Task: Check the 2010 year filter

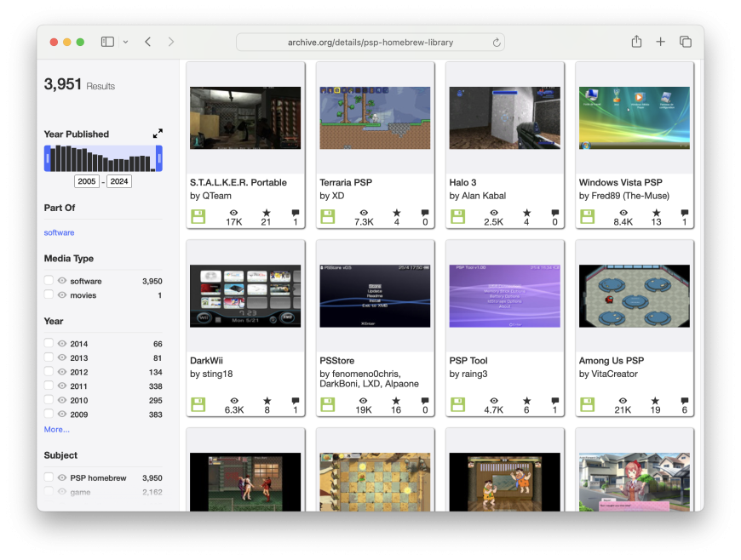Action: tap(49, 400)
